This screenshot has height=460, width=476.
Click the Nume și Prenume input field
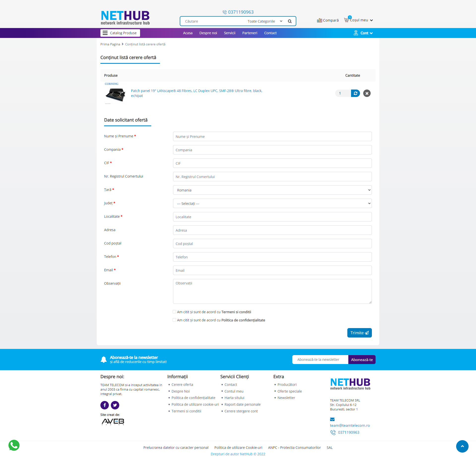272,136
